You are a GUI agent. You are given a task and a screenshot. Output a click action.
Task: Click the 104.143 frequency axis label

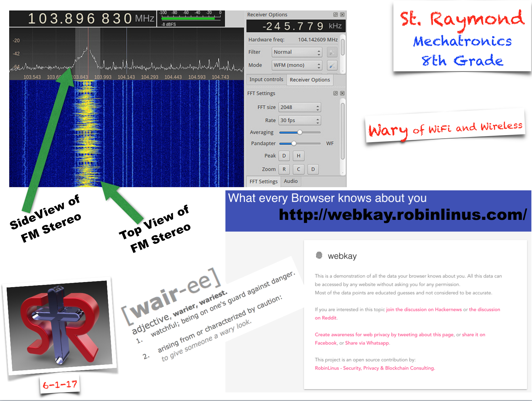[126, 77]
